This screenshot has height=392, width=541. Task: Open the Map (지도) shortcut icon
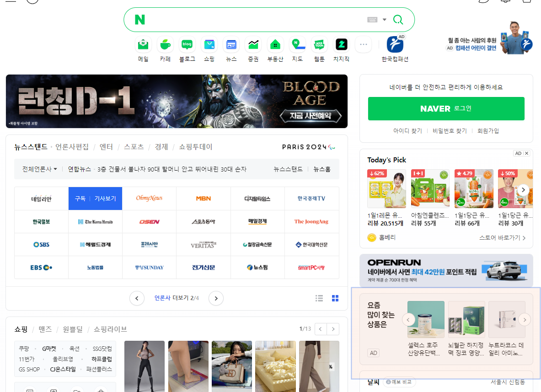point(297,44)
